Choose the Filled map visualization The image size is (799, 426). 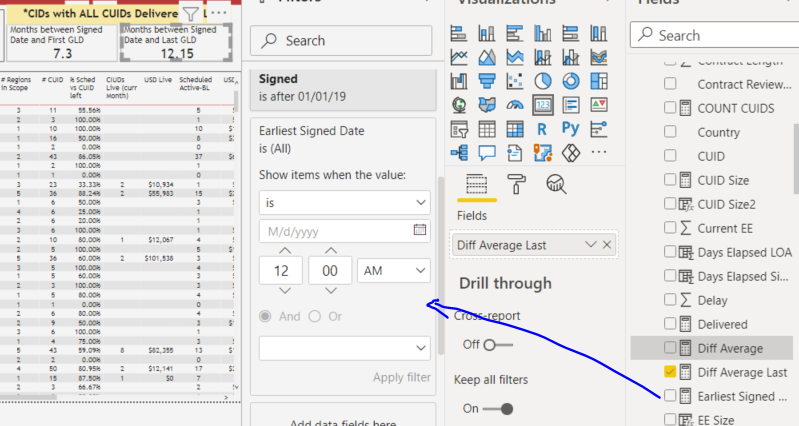point(487,105)
